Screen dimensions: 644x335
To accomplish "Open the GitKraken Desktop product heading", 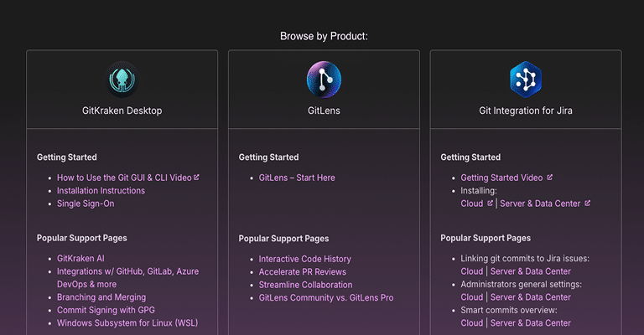I will (122, 111).
